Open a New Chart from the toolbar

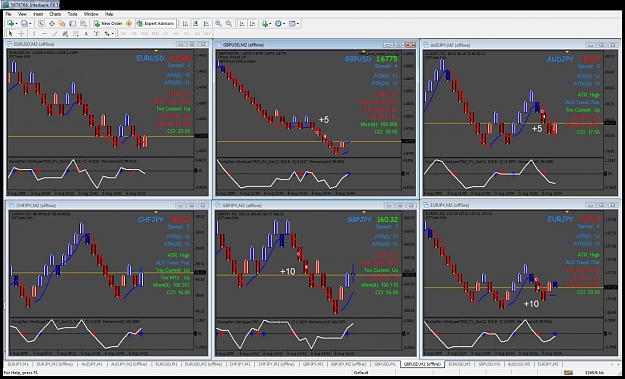pos(10,24)
